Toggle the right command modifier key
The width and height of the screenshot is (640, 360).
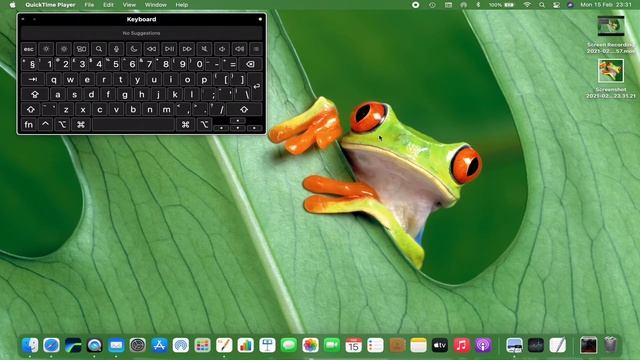185,124
